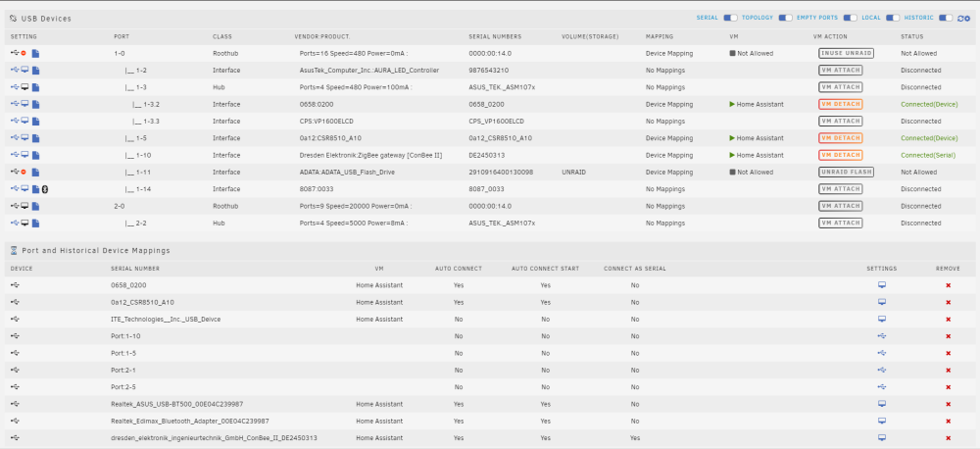Toggle the Empty Ports switch
Viewport: 980px width, 449px height.
pos(850,18)
